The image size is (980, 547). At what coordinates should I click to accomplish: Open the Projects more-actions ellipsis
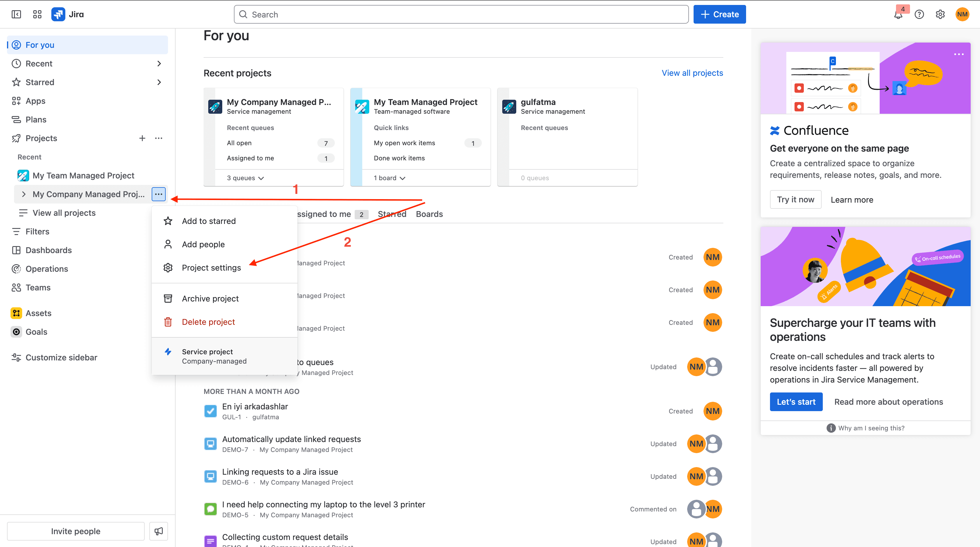(159, 138)
